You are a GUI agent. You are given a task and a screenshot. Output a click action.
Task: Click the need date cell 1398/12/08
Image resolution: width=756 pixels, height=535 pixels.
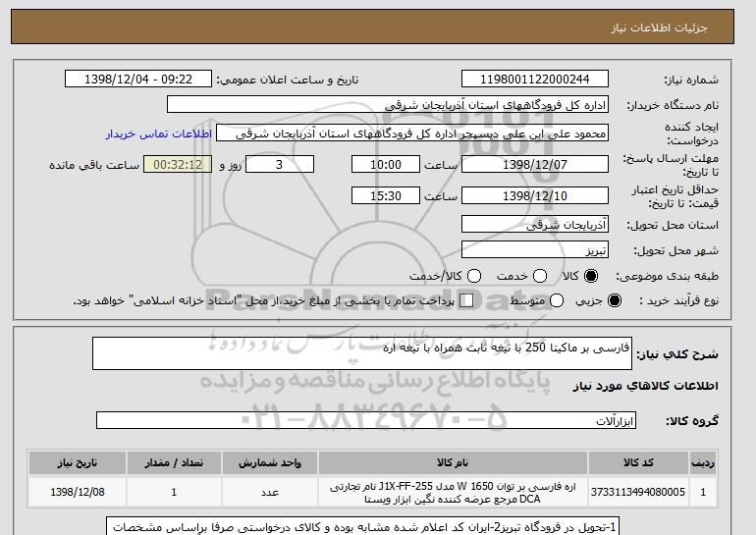(x=78, y=492)
